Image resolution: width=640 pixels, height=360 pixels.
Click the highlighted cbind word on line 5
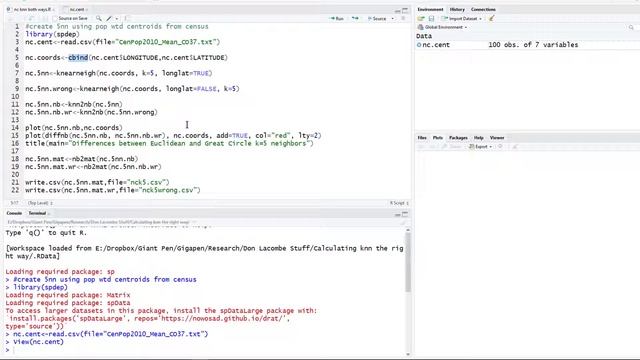(x=78, y=58)
